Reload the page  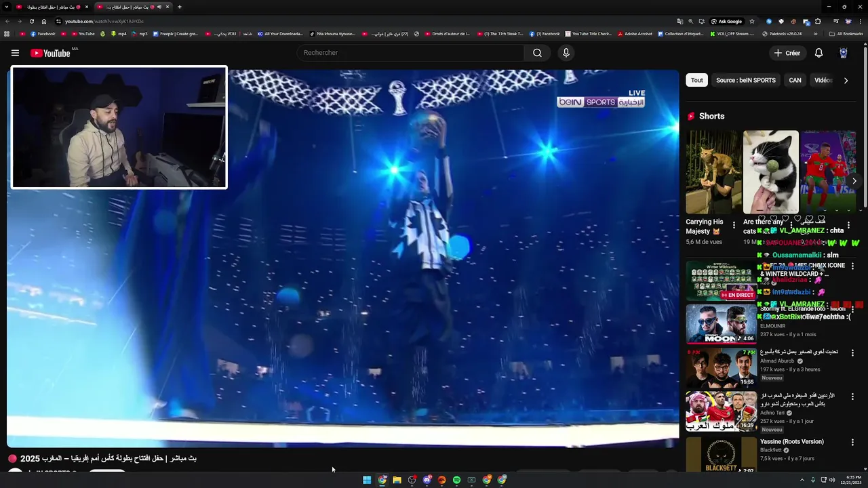point(31,21)
